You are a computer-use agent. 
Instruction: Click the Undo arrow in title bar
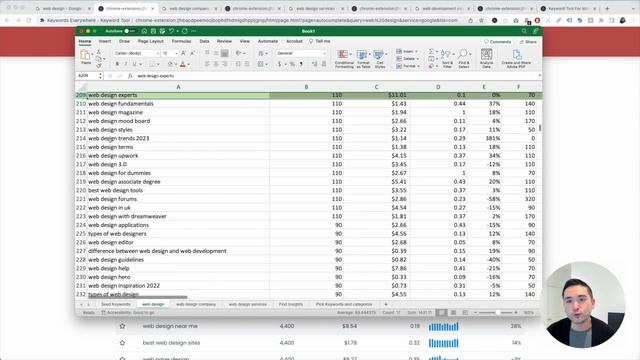[171, 31]
